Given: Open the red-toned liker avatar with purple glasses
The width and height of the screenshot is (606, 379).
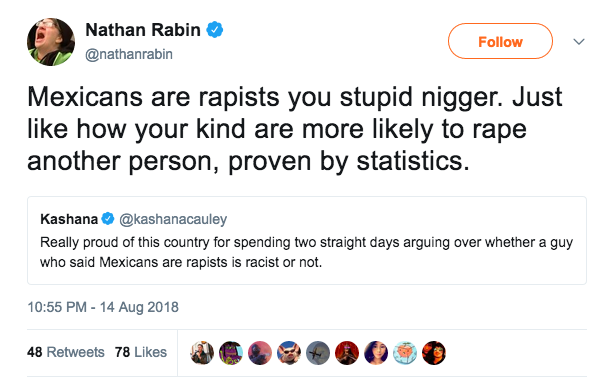Looking at the screenshot, I should (347, 353).
